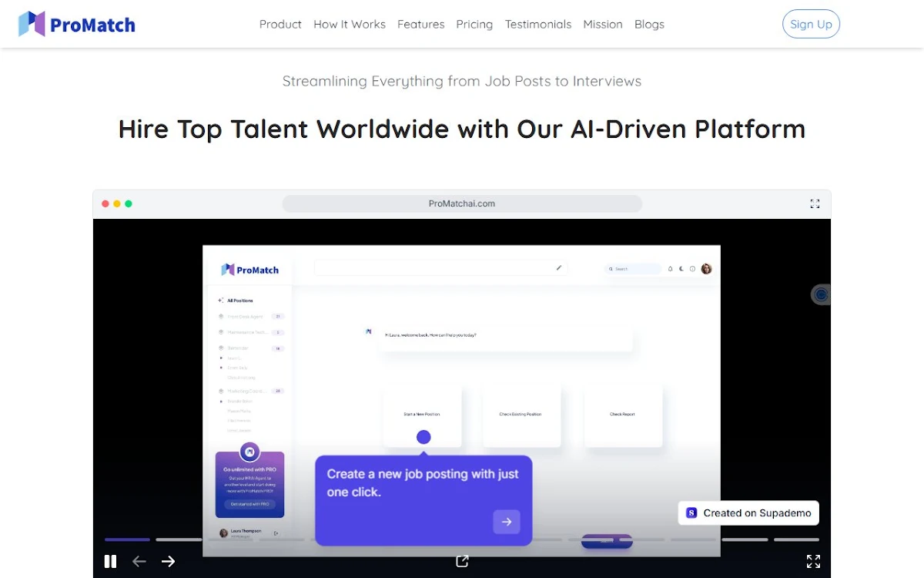Expand the Bartender position
Viewport: 924px width, 578px height.
[252, 348]
